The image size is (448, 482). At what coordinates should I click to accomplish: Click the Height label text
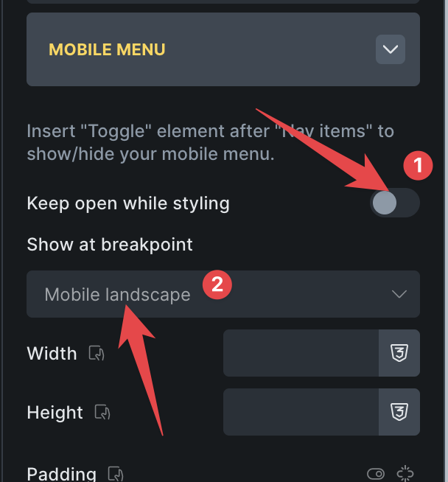tap(55, 412)
